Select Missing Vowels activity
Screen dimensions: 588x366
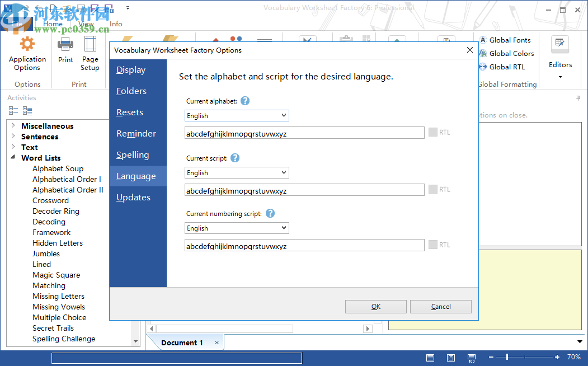coord(59,307)
